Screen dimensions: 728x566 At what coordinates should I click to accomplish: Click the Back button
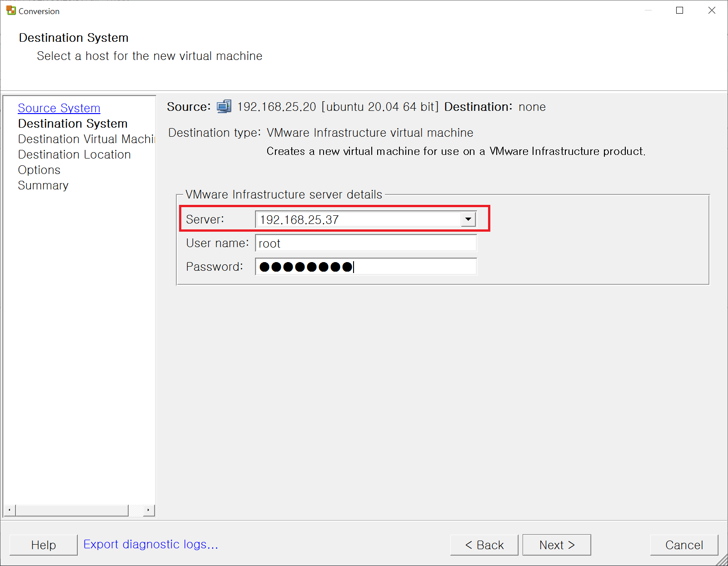pos(484,545)
